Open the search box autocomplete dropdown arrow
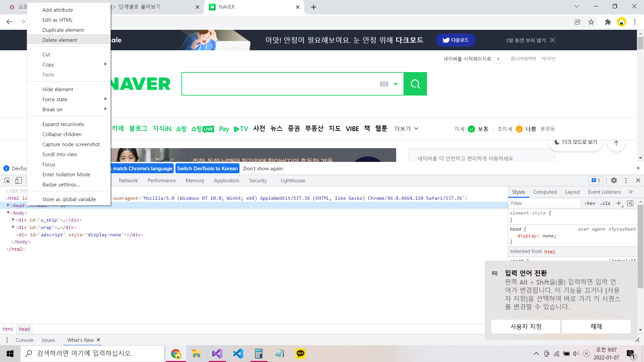644x362 pixels. pos(396,84)
